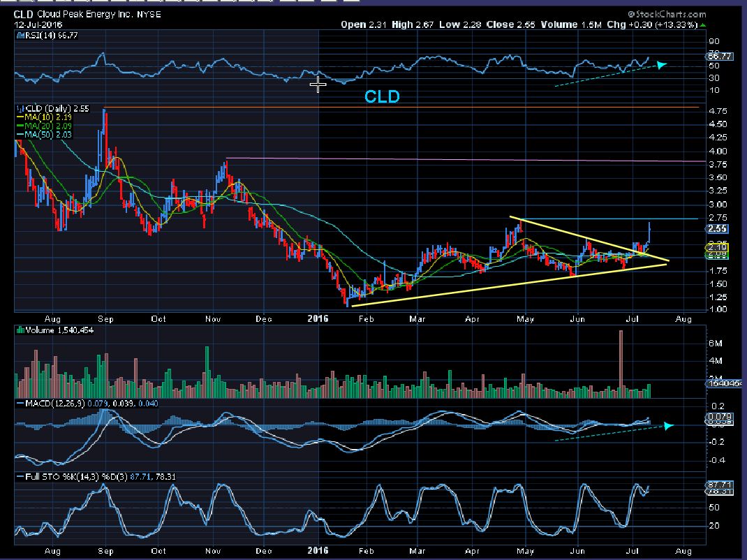The width and height of the screenshot is (747, 560).
Task: Click the 'Close 2.55' value in the header
Action: tap(511, 24)
